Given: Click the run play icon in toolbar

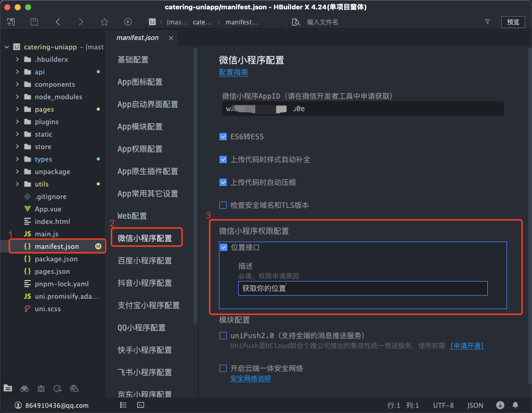Looking at the screenshot, I should click(128, 22).
